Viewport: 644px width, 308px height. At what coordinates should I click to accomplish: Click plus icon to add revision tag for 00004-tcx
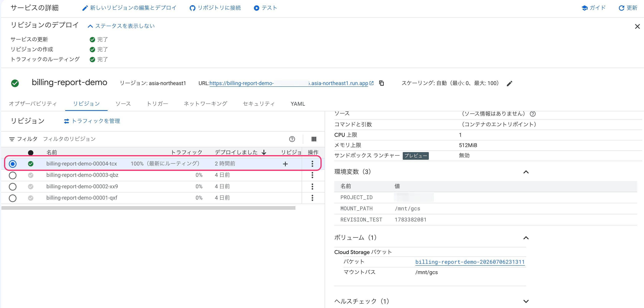point(285,164)
